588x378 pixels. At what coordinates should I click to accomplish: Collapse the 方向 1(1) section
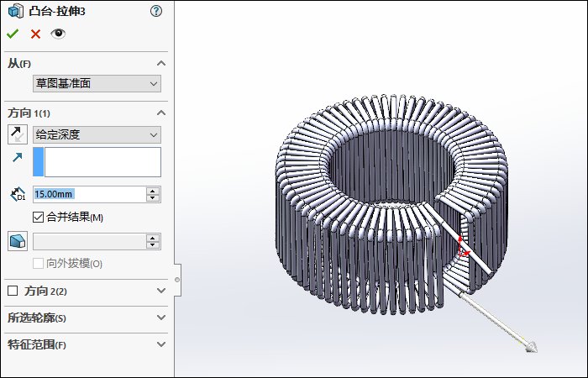161,113
